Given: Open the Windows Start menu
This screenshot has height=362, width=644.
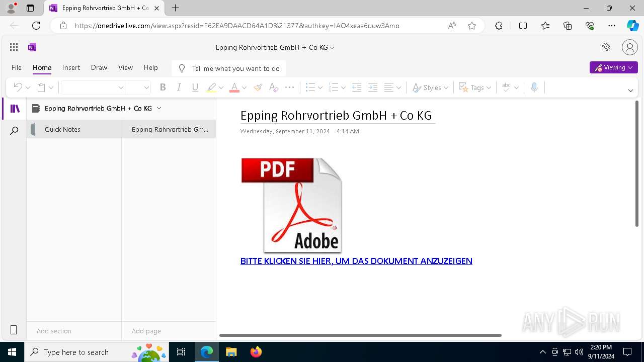Looking at the screenshot, I should (12, 352).
